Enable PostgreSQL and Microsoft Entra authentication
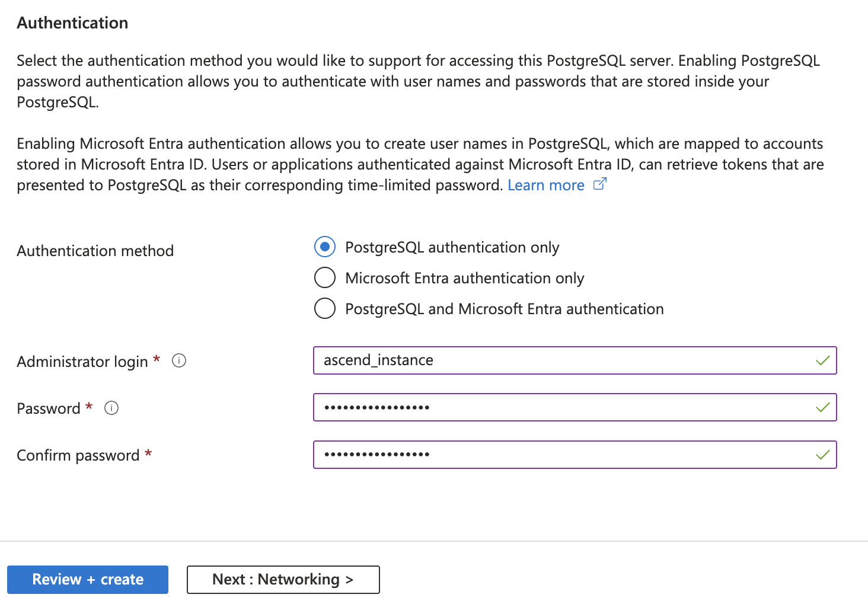 (325, 308)
